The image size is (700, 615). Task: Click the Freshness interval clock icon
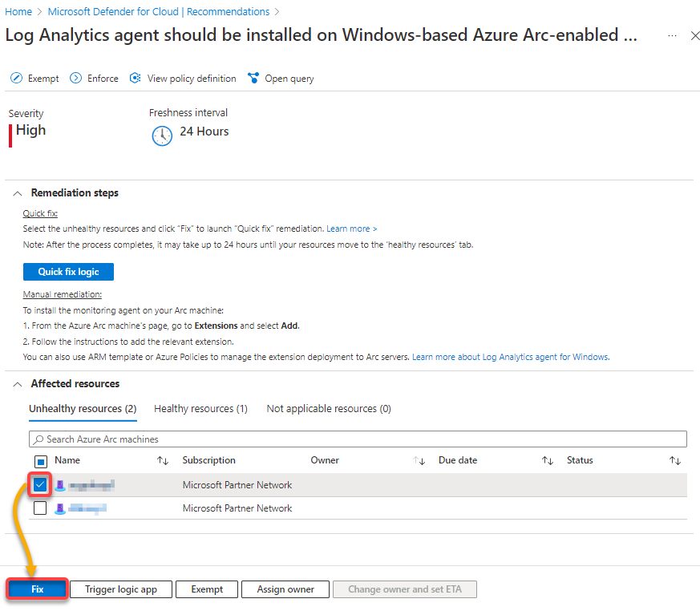coord(162,136)
